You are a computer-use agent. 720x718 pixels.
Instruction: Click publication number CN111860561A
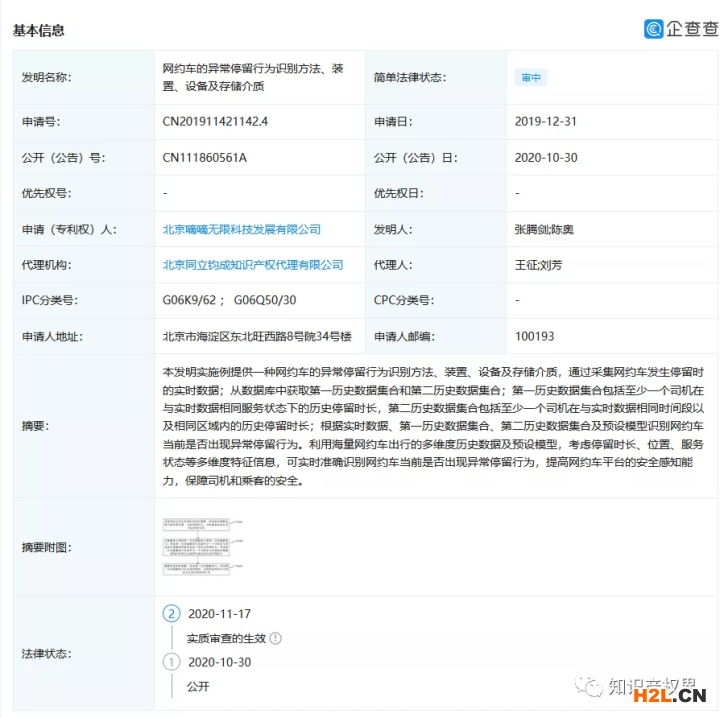click(x=204, y=158)
